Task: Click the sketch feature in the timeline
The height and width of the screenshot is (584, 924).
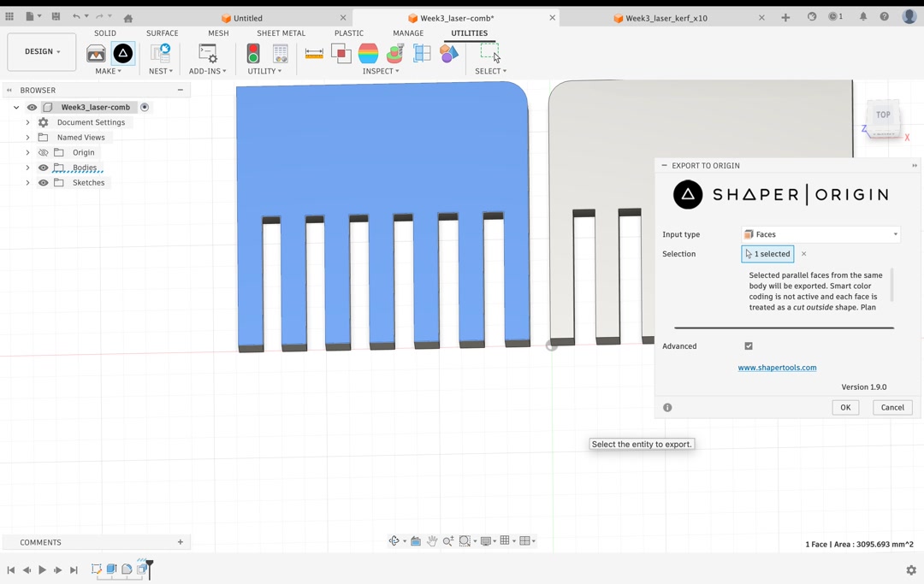Action: (96, 569)
